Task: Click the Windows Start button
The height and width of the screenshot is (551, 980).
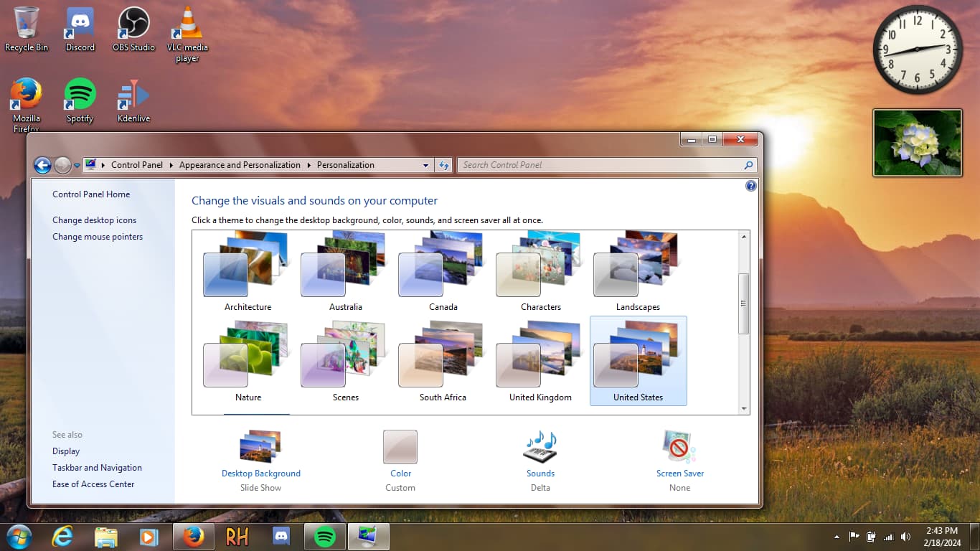Action: point(19,536)
